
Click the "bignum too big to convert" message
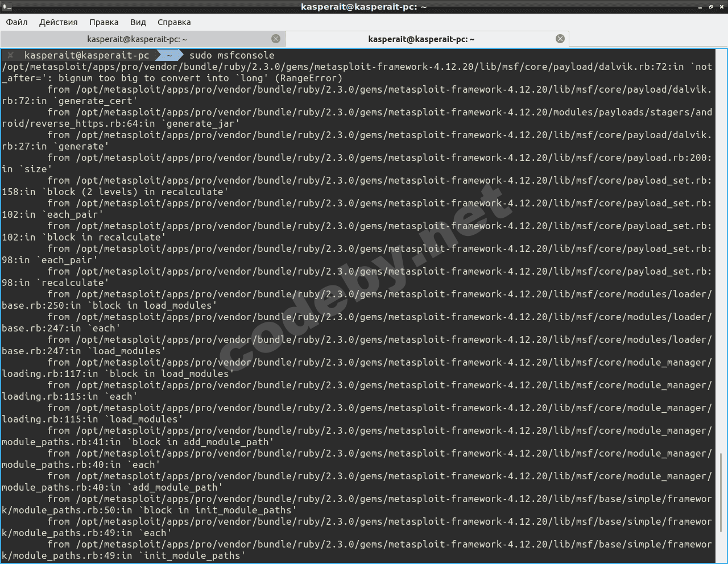(129, 78)
